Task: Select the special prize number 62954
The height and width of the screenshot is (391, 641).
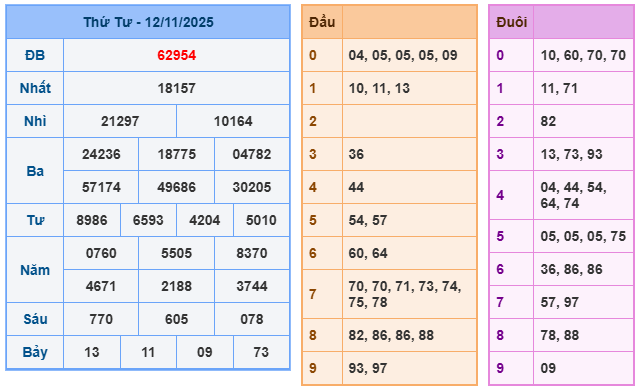Action: click(177, 55)
